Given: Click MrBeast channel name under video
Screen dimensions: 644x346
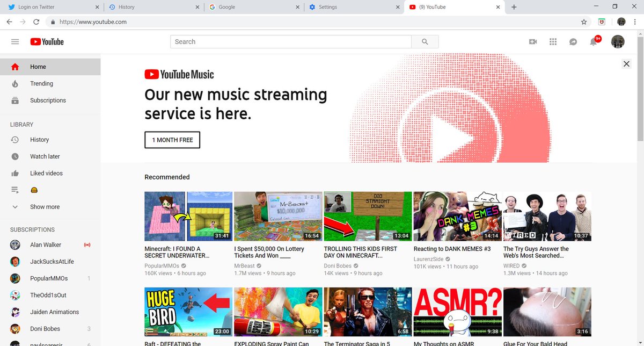Looking at the screenshot, I should (x=244, y=266).
